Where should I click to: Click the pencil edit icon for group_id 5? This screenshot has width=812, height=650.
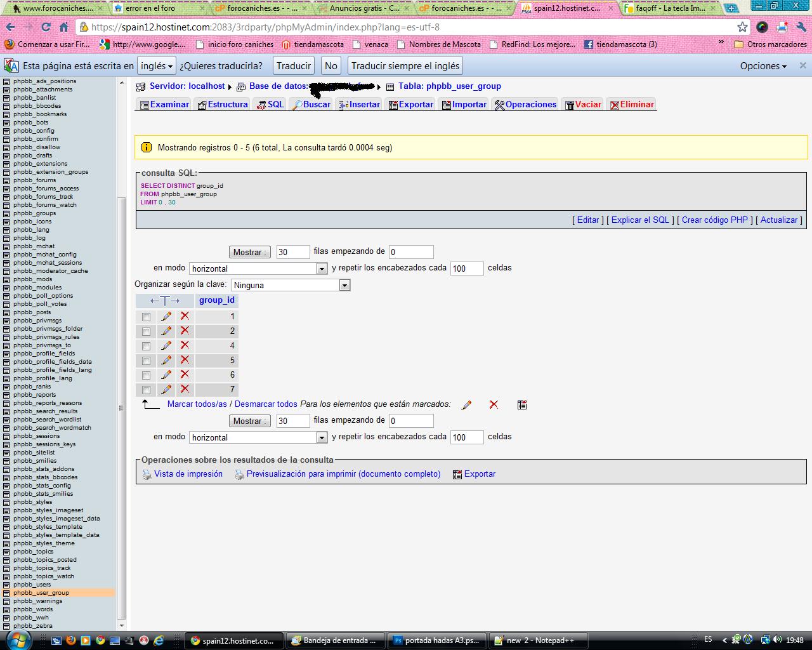166,360
